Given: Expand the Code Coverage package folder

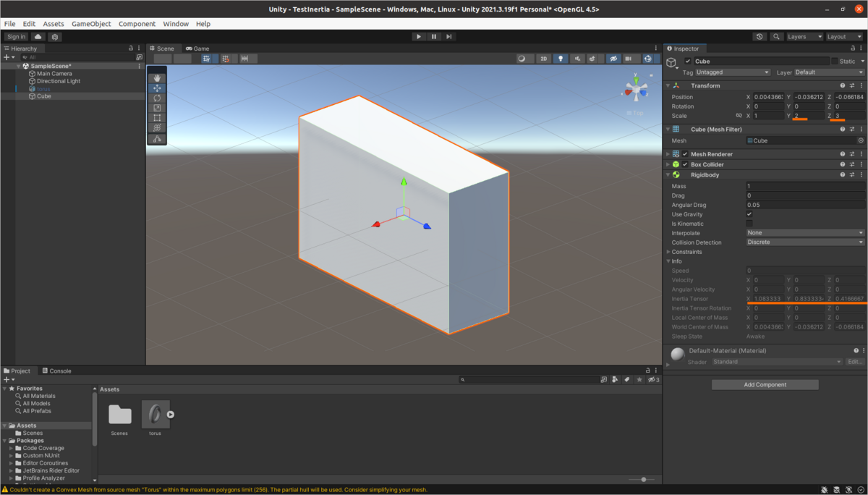Looking at the screenshot, I should pos(11,448).
